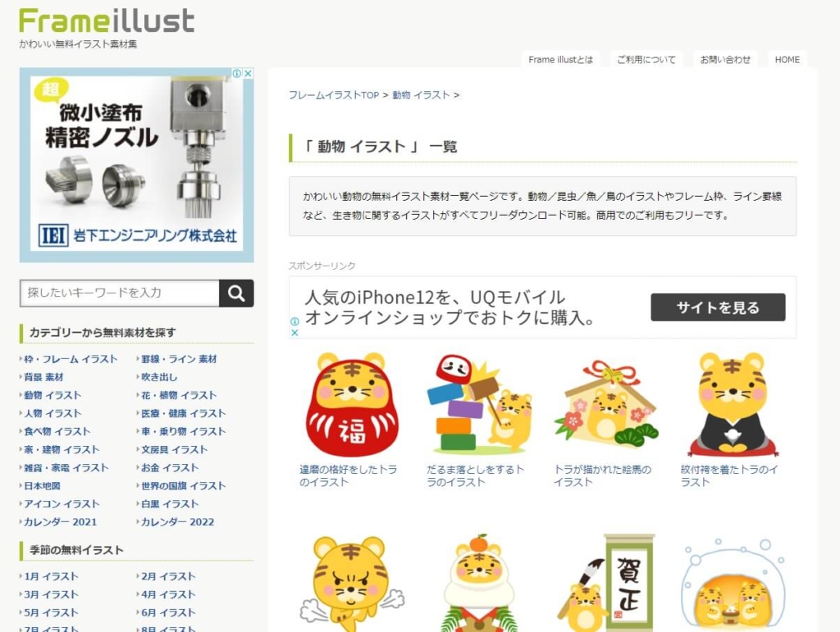Open the Frame illustとは tab
The image size is (840, 632).
pos(560,59)
